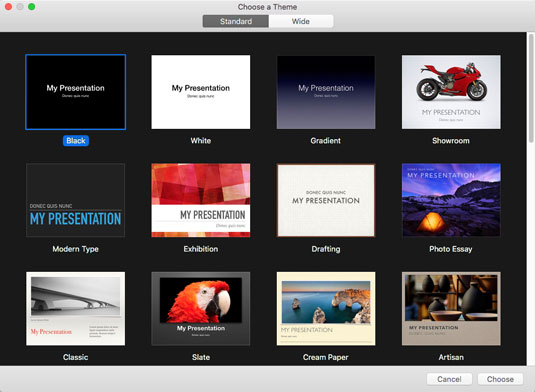
Task: Select the Black theme thumbnail
Action: 75,92
